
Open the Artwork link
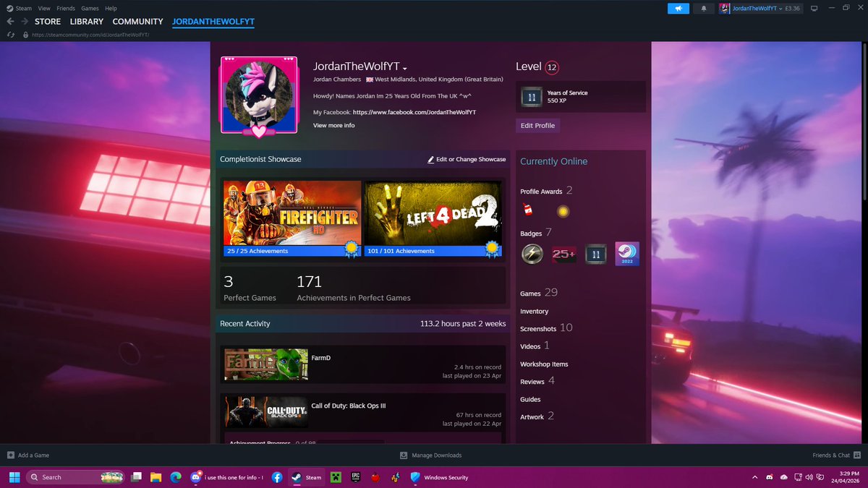pyautogui.click(x=532, y=416)
